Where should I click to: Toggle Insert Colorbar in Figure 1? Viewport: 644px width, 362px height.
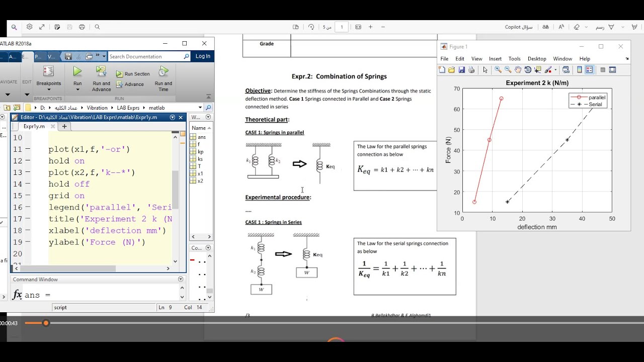pos(580,70)
